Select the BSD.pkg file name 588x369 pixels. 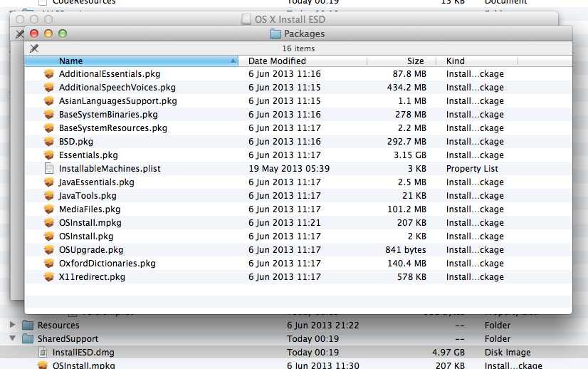click(x=76, y=142)
